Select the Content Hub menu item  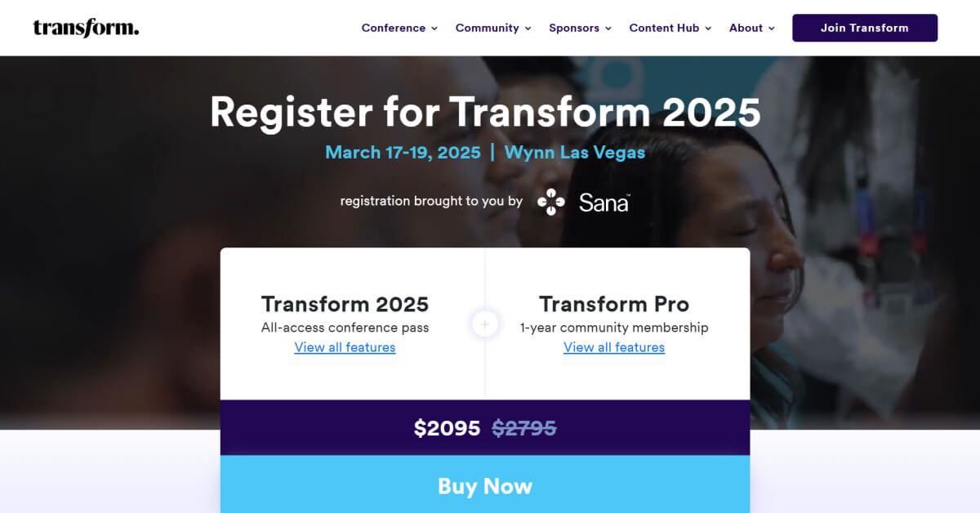coord(664,27)
